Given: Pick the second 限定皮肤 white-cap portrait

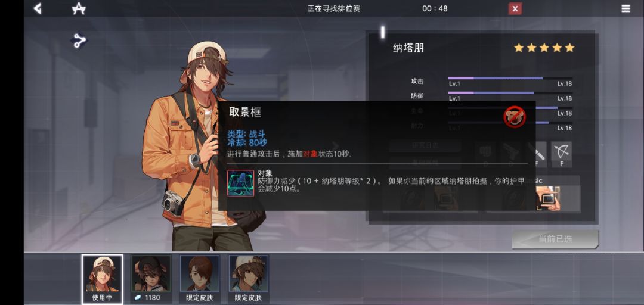Looking at the screenshot, I should (249, 279).
